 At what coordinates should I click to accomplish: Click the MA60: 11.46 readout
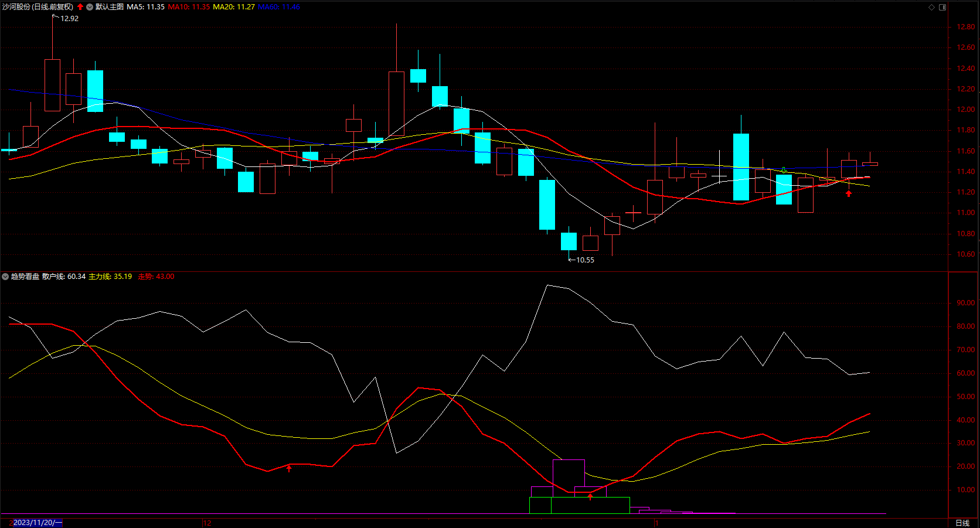[279, 7]
